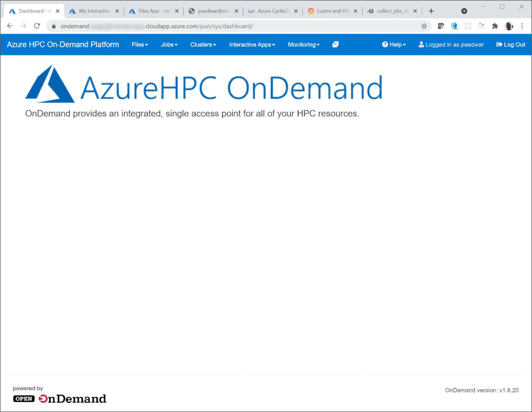
Task: Switch to the collect_pbs_stats tab
Action: 392,11
